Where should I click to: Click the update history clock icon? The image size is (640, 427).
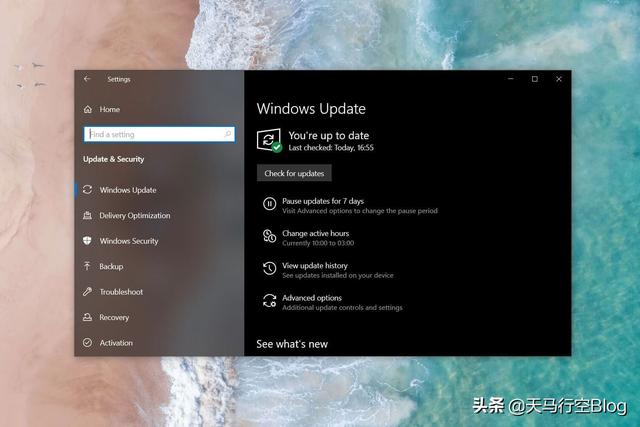point(269,268)
